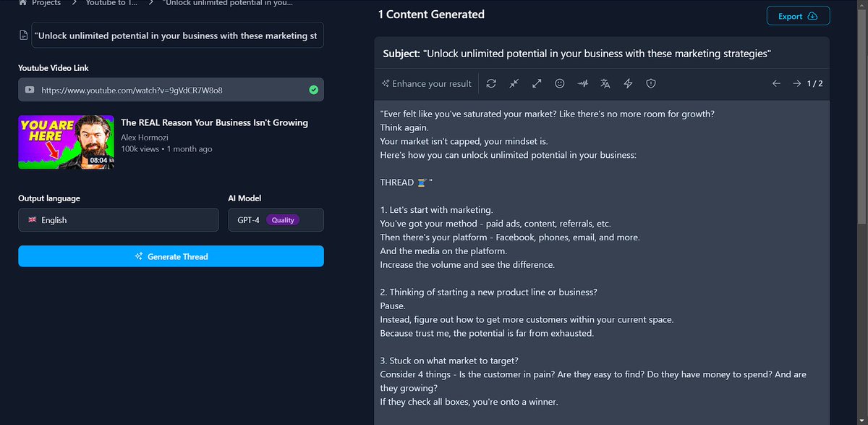This screenshot has height=425, width=868.
Task: Go to previous result with left arrow
Action: coord(776,83)
